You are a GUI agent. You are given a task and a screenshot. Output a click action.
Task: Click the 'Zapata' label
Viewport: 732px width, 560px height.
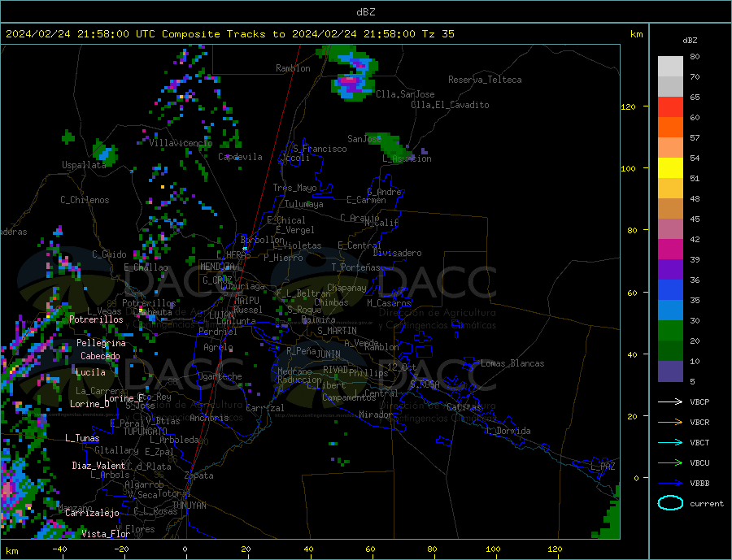coord(199,476)
